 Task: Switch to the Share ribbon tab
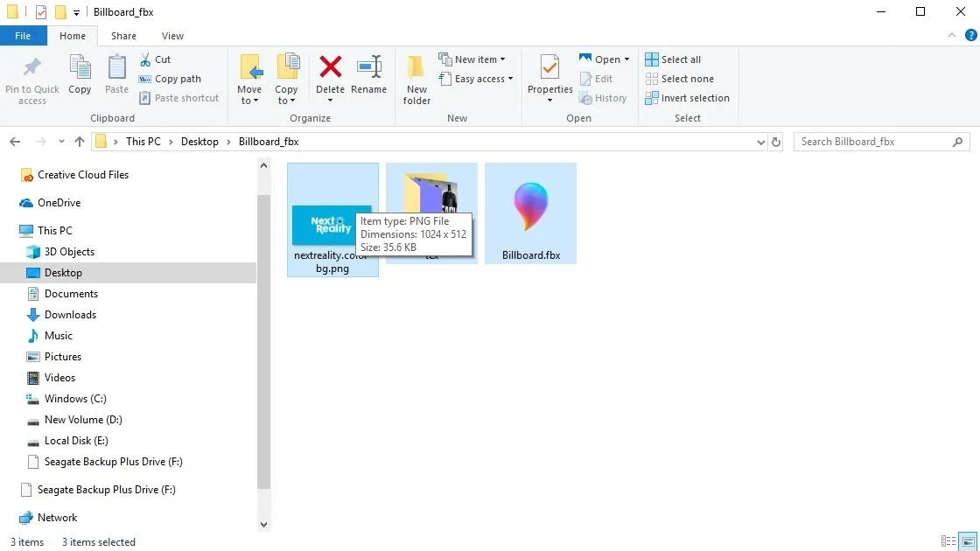coord(123,36)
